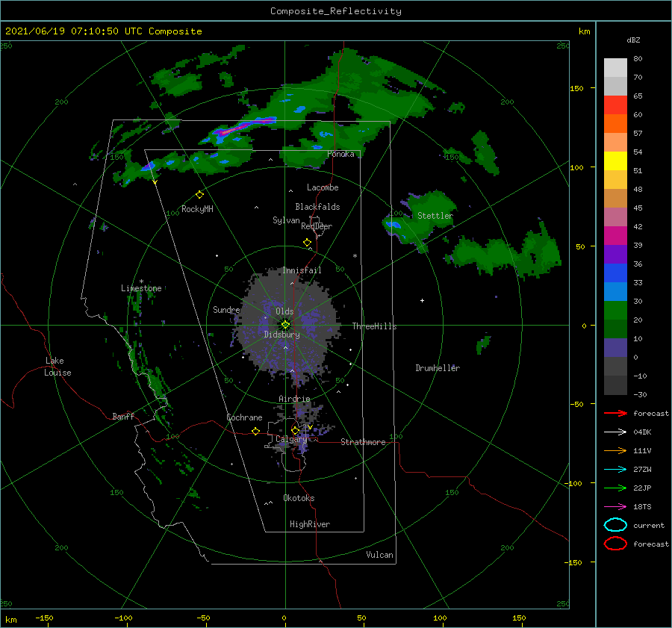
Task: Click the 0 dBZ purple color swatch
Action: [x=615, y=348]
